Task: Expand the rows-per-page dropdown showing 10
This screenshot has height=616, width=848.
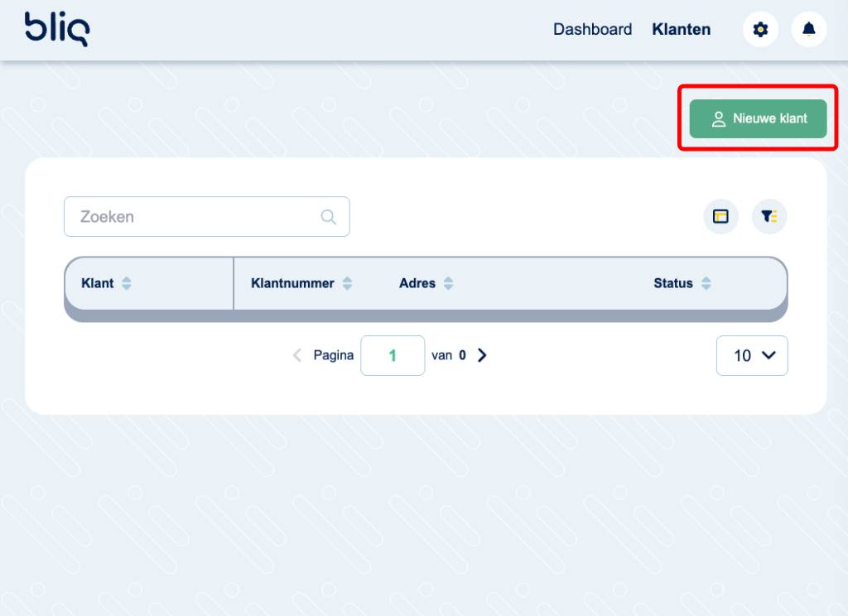Action: (752, 355)
